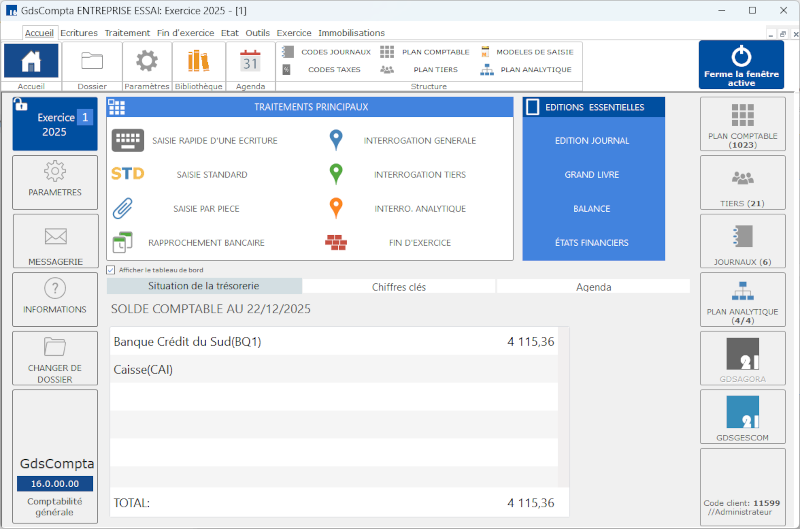Switch to the Agenda dashboard tab

(x=593, y=286)
